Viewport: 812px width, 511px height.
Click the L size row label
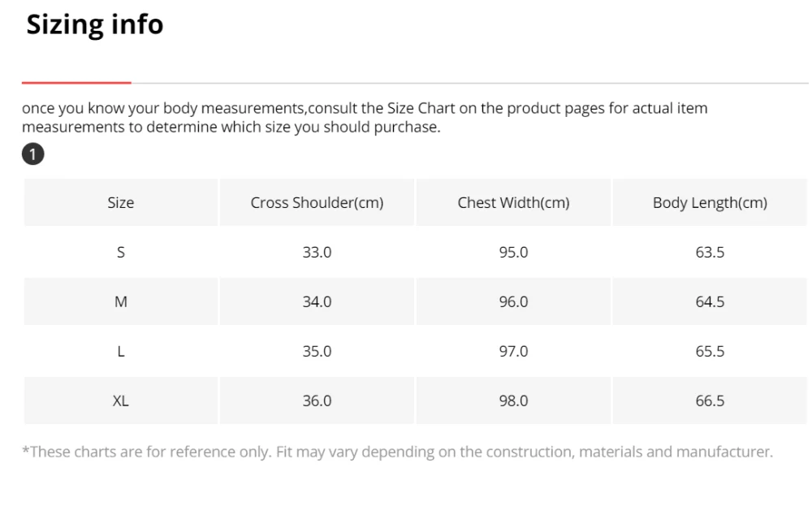click(120, 352)
